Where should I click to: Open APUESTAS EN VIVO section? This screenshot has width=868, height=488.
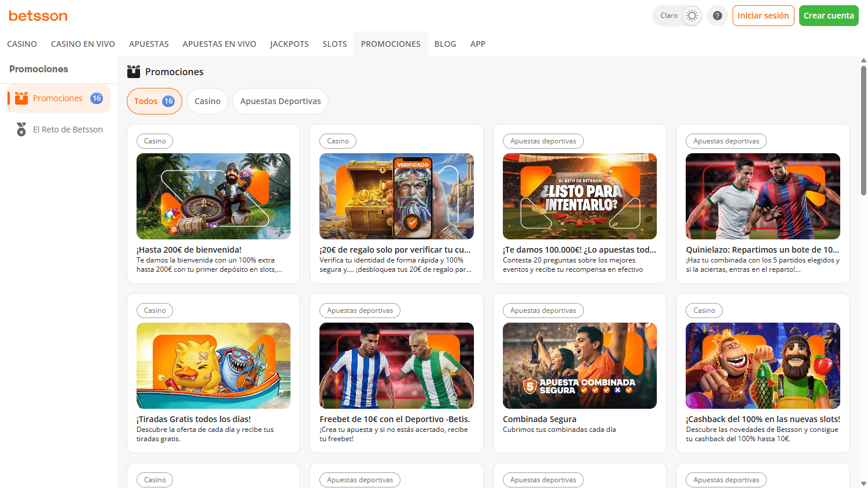tap(219, 44)
